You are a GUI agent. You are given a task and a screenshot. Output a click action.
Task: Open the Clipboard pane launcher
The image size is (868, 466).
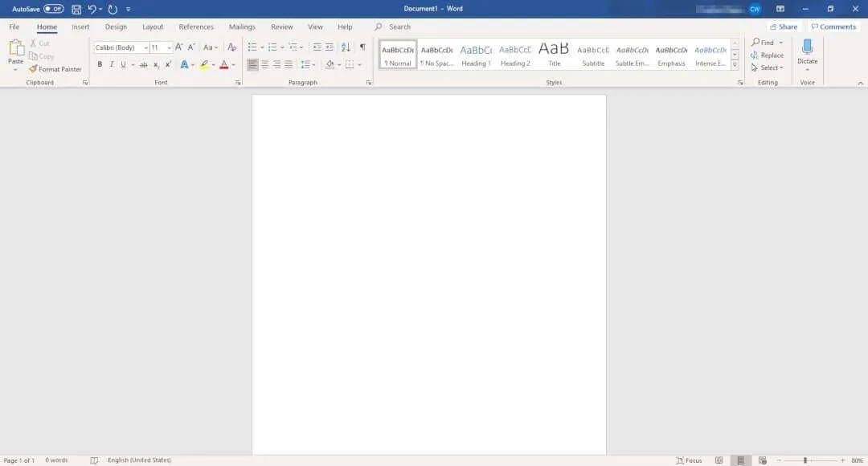(85, 83)
